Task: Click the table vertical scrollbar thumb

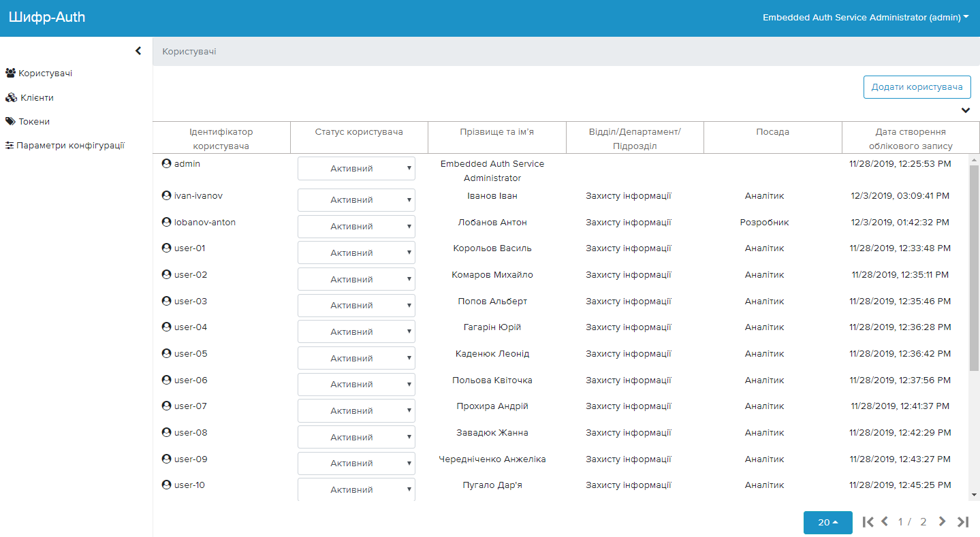Action: (x=974, y=267)
